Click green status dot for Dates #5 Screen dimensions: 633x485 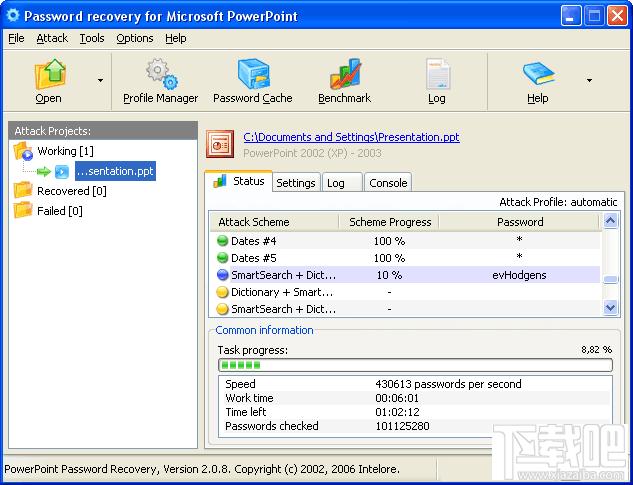(x=222, y=258)
